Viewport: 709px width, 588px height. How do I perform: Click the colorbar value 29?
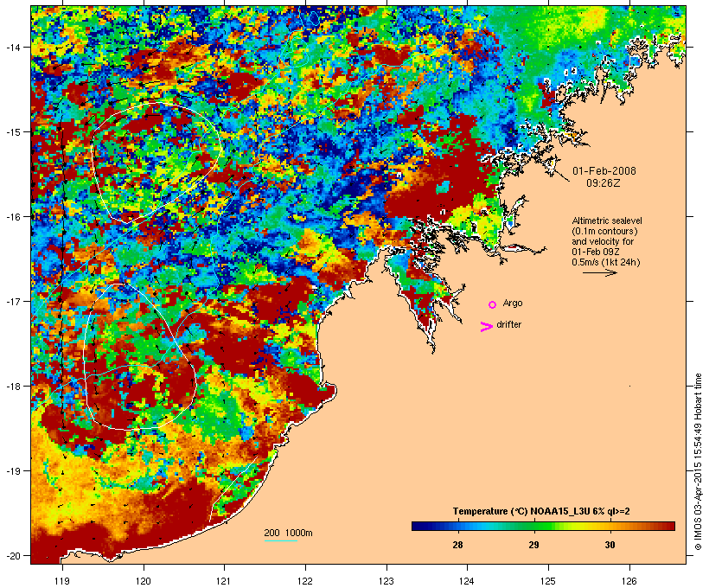pyautogui.click(x=533, y=545)
